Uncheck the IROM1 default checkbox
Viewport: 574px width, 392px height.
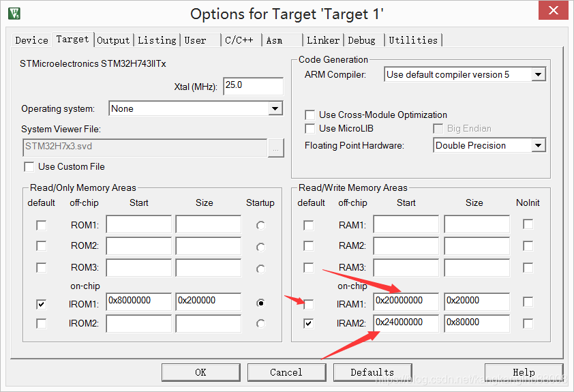tap(42, 304)
